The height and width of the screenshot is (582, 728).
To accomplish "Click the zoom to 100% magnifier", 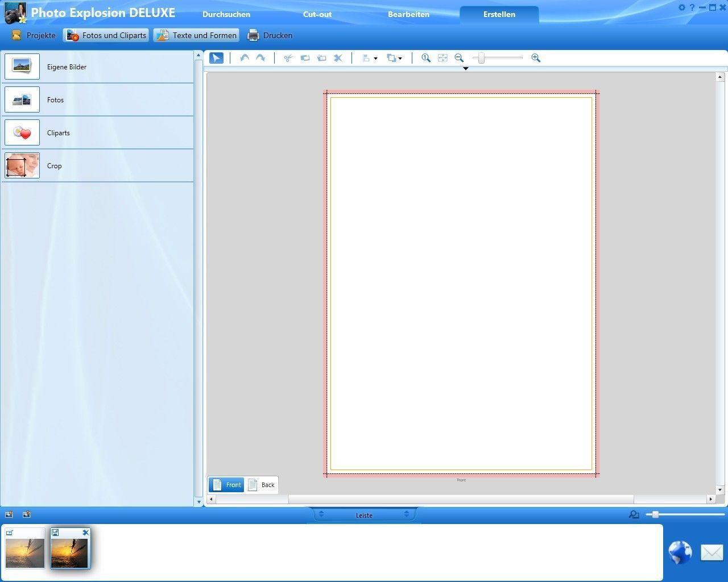I will click(x=425, y=58).
